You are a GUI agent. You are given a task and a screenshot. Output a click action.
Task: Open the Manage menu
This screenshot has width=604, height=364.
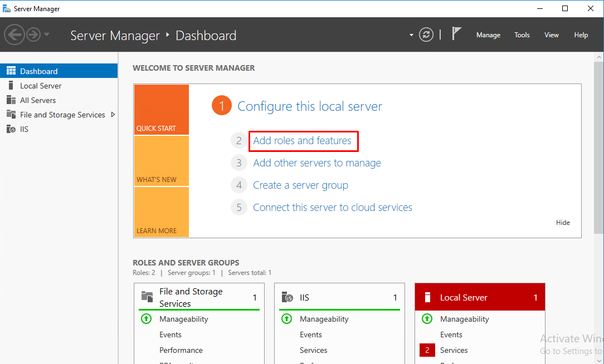point(488,35)
